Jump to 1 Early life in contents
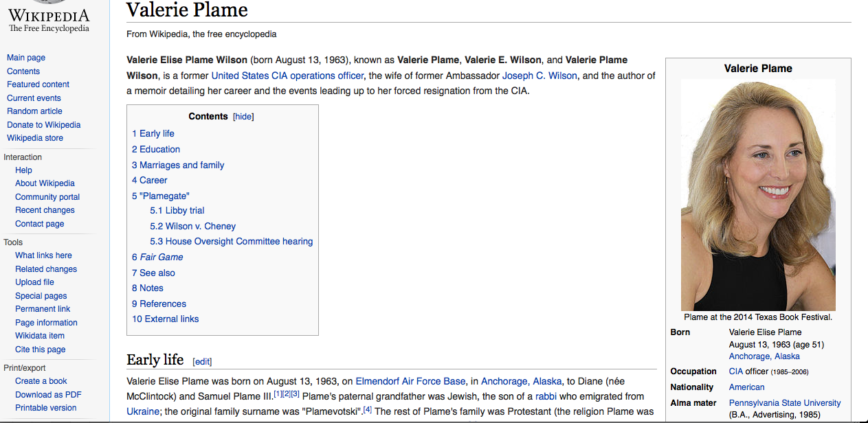The width and height of the screenshot is (868, 423). pyautogui.click(x=153, y=134)
